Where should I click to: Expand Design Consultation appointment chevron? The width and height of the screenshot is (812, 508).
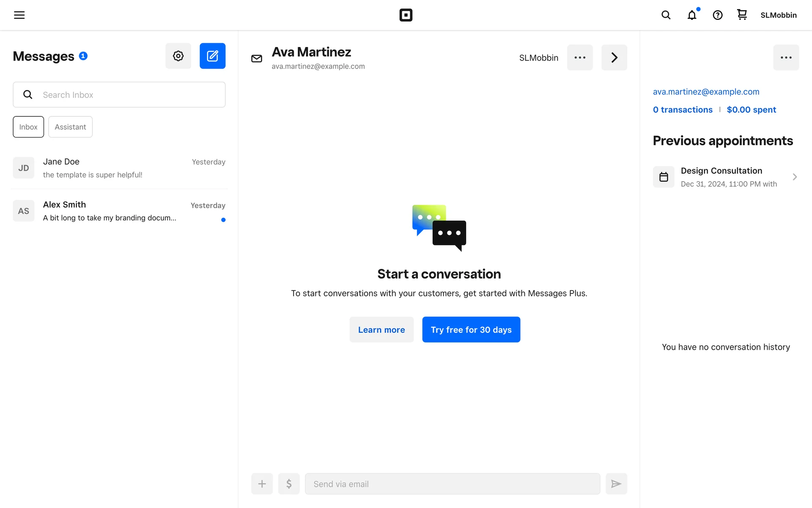[794, 177]
